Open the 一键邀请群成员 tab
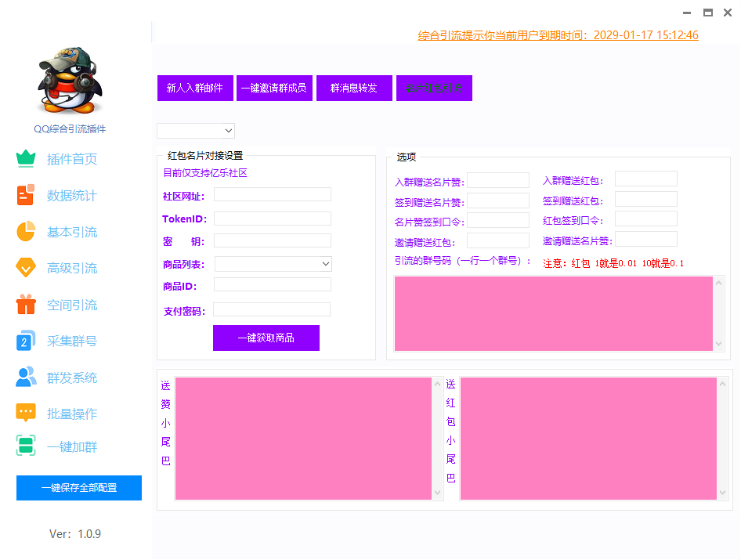Image resolution: width=741 pixels, height=560 pixels. 273,89
